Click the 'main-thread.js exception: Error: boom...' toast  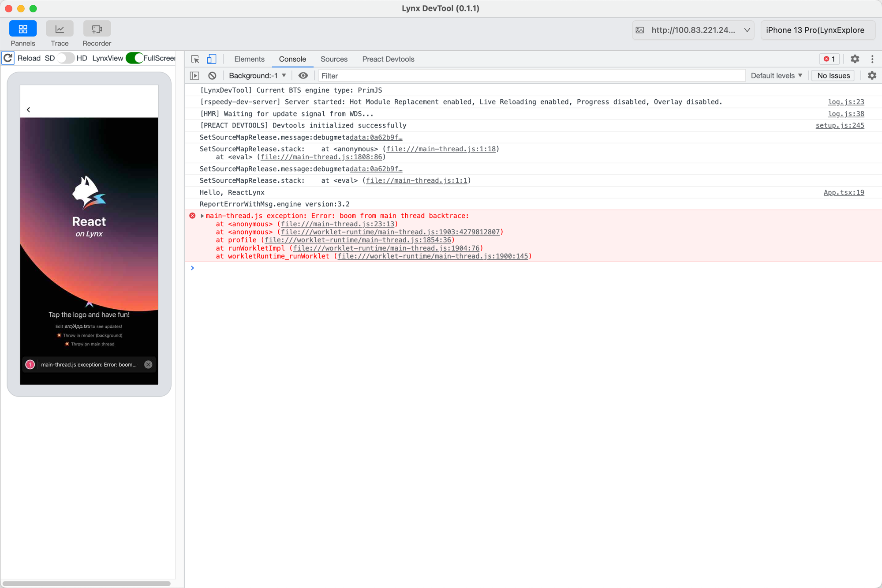click(89, 365)
